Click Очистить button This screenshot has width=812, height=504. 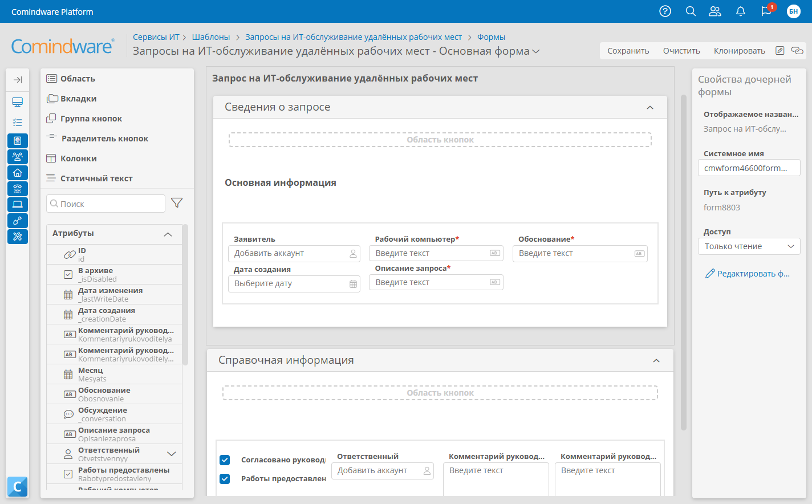coord(681,51)
